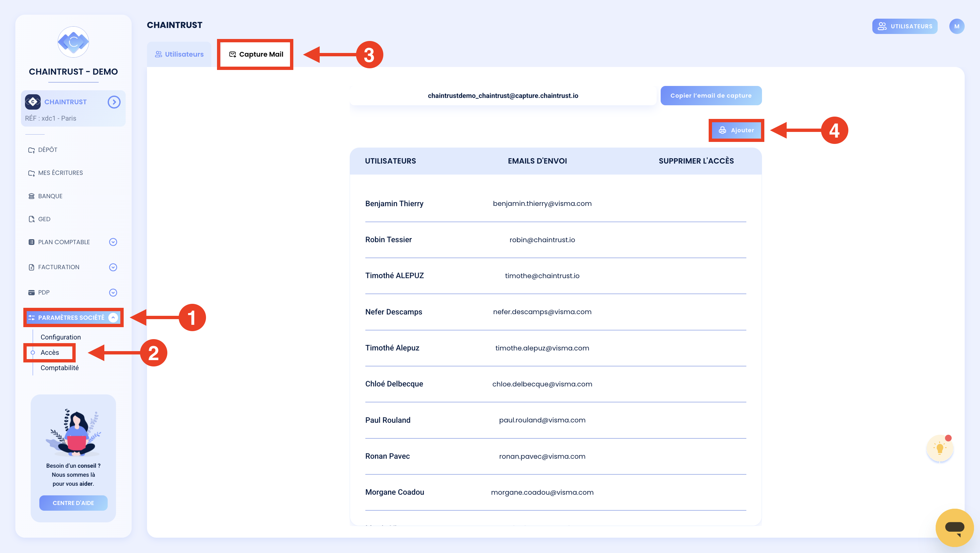980x553 pixels.
Task: Expand the PDP chevron
Action: [x=113, y=292]
